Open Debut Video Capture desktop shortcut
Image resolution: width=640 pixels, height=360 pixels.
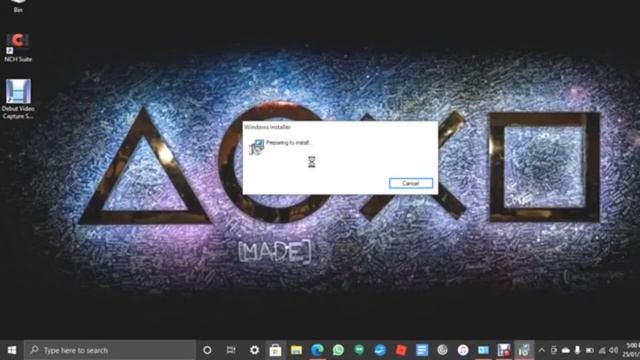tap(18, 99)
